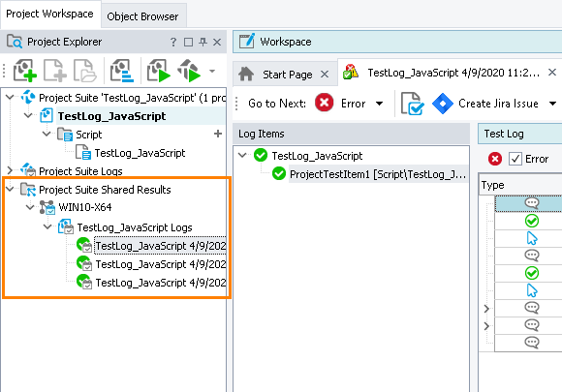Select Project Suite Logs item

80,171
